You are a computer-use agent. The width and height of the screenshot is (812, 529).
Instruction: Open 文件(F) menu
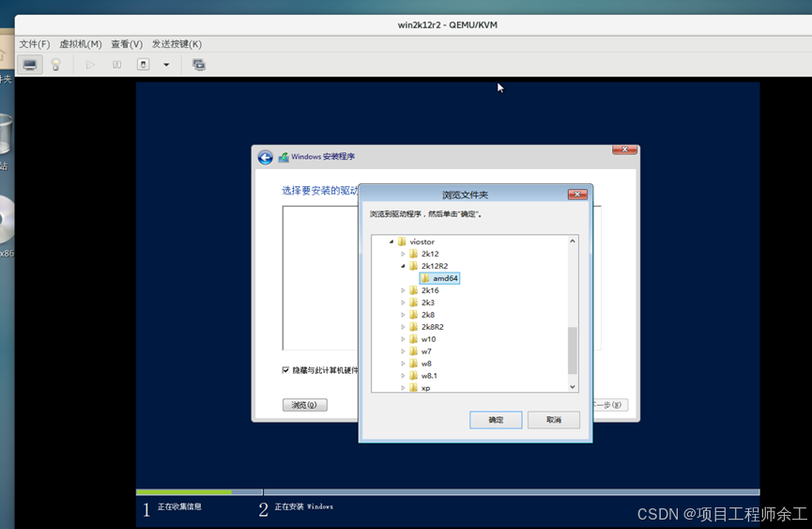coord(34,44)
